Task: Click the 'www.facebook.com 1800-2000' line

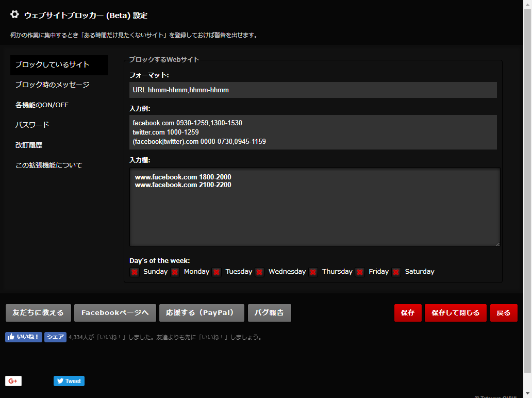Action: coord(183,177)
